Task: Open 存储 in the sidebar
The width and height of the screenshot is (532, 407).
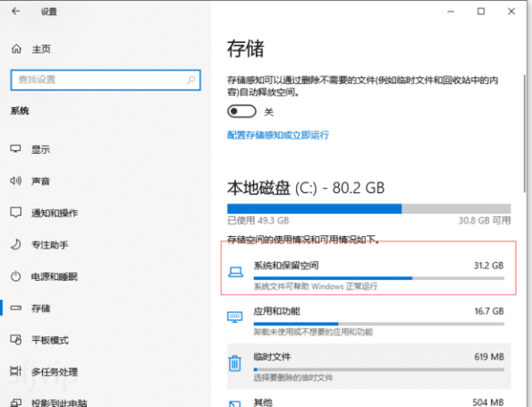Action: point(41,309)
